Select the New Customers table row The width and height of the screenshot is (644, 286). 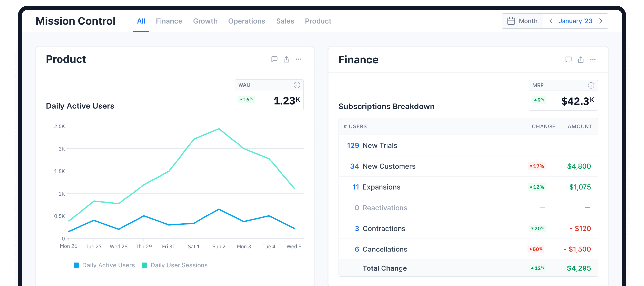pyautogui.click(x=468, y=166)
